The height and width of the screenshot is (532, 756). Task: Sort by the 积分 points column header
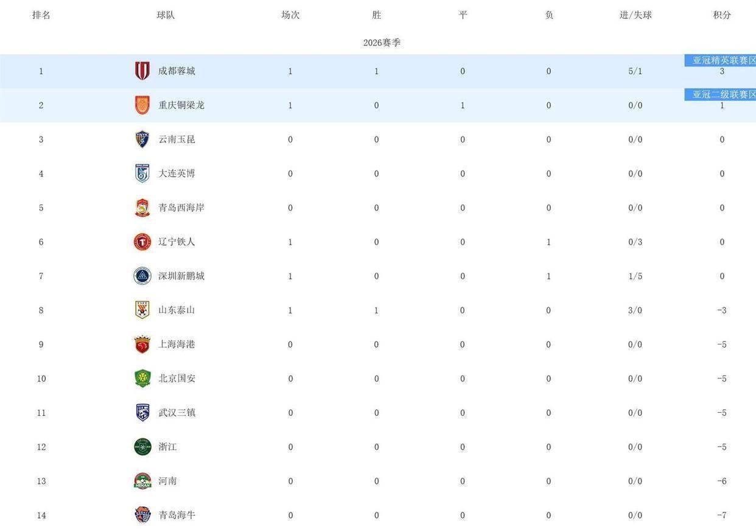pyautogui.click(x=722, y=15)
